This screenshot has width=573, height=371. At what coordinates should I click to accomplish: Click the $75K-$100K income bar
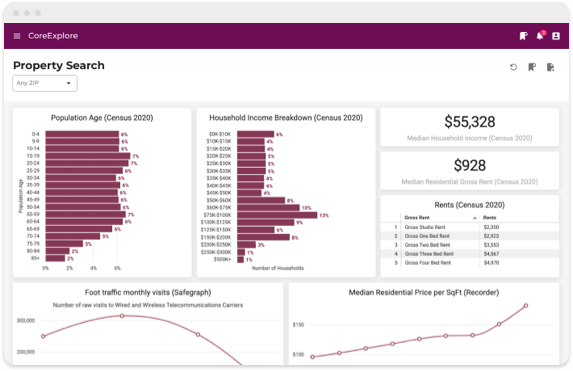(x=277, y=215)
